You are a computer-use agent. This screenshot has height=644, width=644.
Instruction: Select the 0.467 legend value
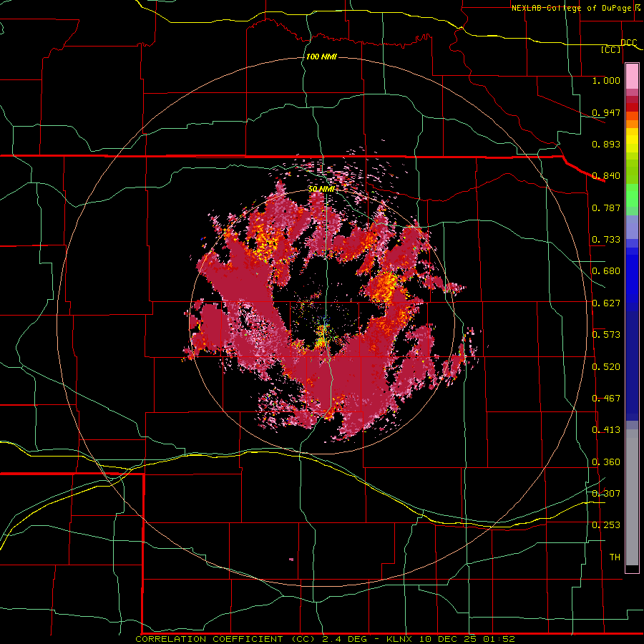pos(606,399)
